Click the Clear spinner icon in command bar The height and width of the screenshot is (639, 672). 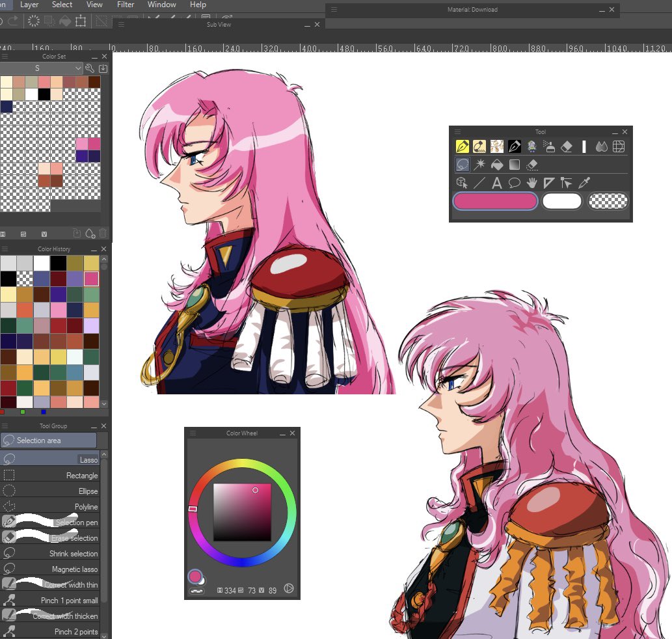pyautogui.click(x=33, y=21)
